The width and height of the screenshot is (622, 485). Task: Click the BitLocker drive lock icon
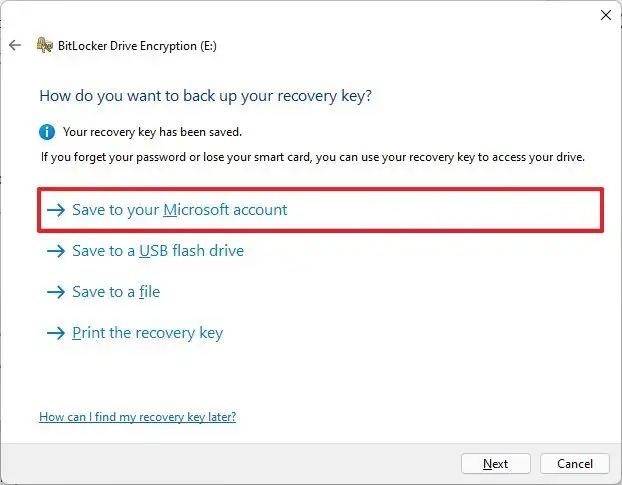click(x=44, y=45)
